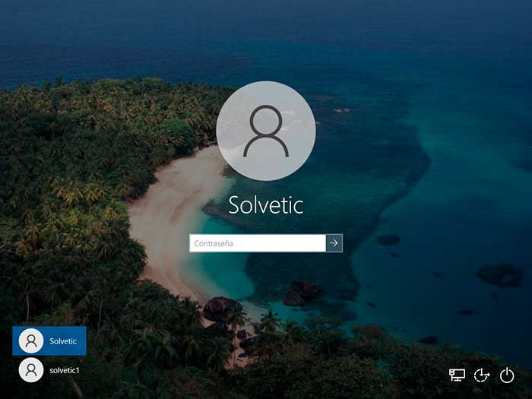Screen dimensions: 532x399
Task: Click the submit password arrow
Action: [334, 243]
